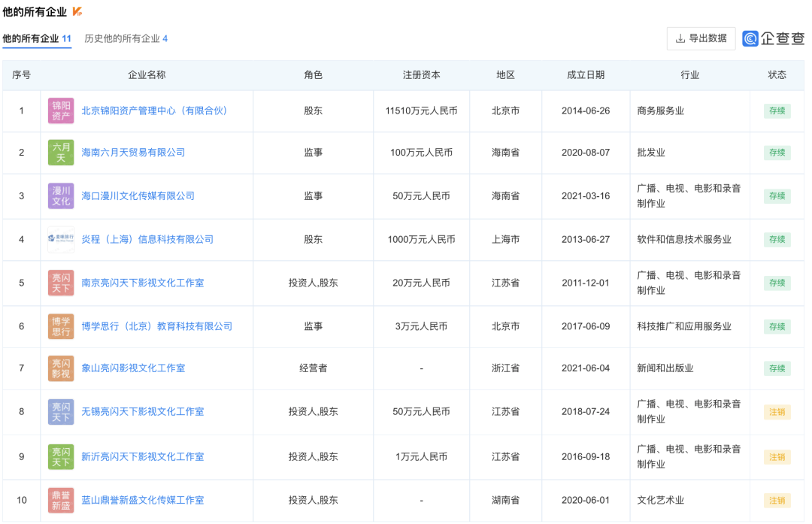This screenshot has width=812, height=524.
Task: Click the 上海市 region cell
Action: tap(505, 240)
